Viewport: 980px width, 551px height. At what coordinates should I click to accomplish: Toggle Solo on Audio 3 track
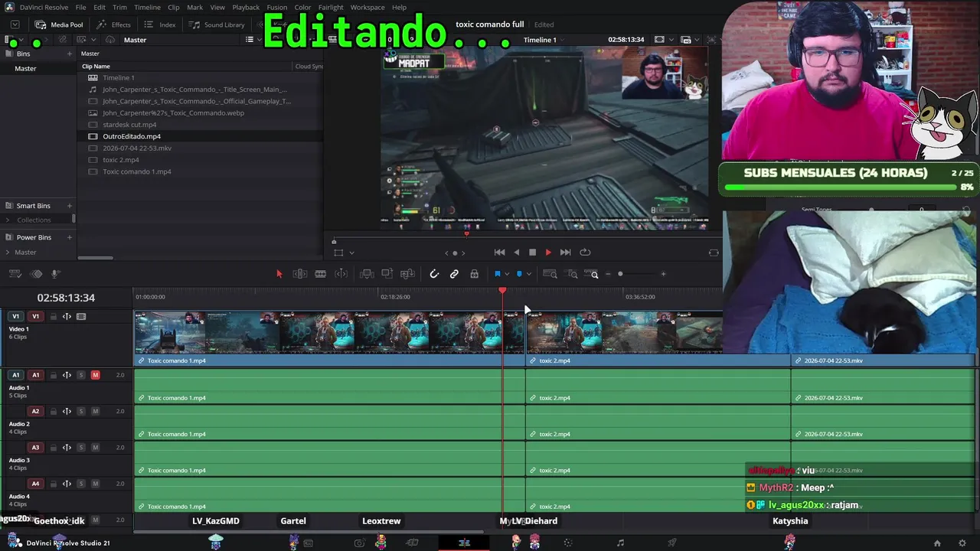(x=80, y=448)
